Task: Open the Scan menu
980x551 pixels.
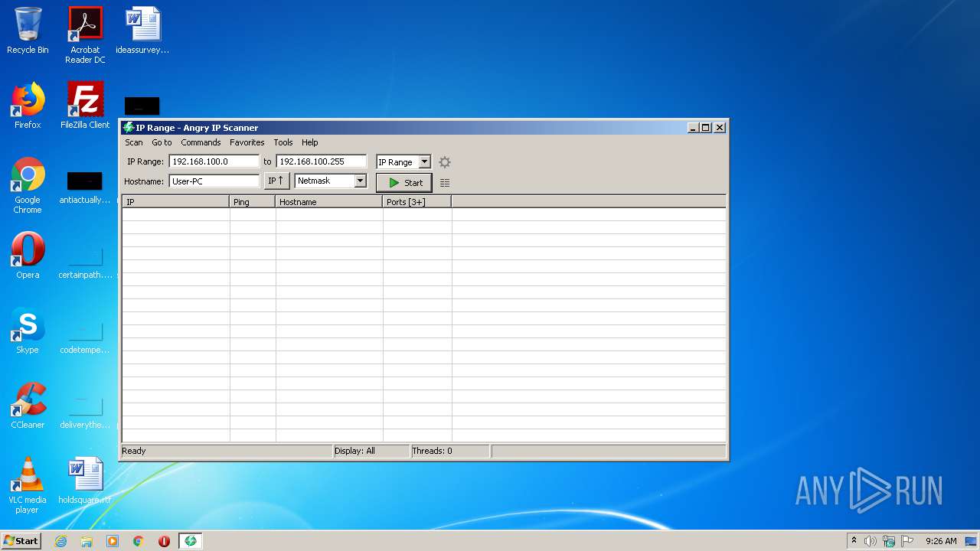Action: point(134,142)
